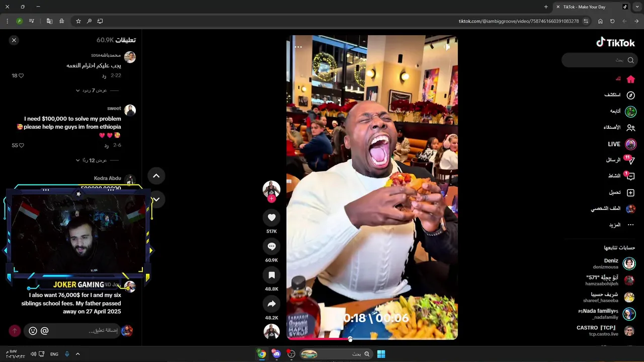Open Windows Start button
The image size is (644, 362).
(x=381, y=354)
